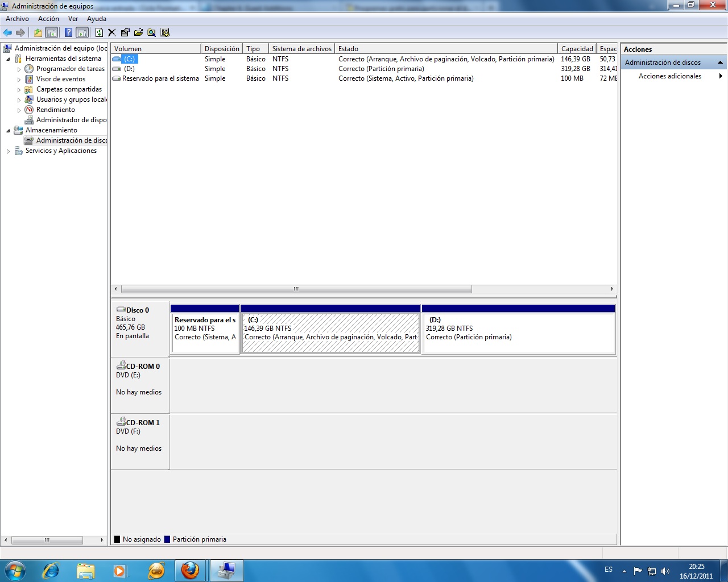The width and height of the screenshot is (728, 582).
Task: Open the Acción menu
Action: pyautogui.click(x=48, y=19)
